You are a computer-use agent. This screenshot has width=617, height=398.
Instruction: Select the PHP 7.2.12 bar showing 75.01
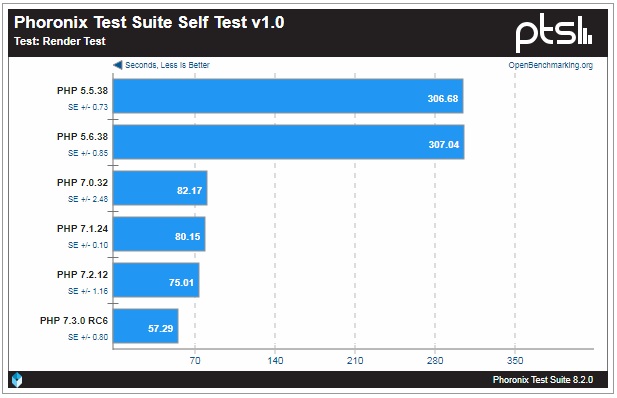click(156, 280)
